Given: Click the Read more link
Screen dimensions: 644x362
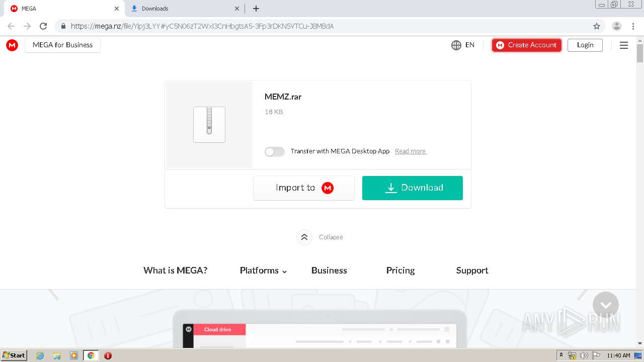Looking at the screenshot, I should (x=411, y=151).
